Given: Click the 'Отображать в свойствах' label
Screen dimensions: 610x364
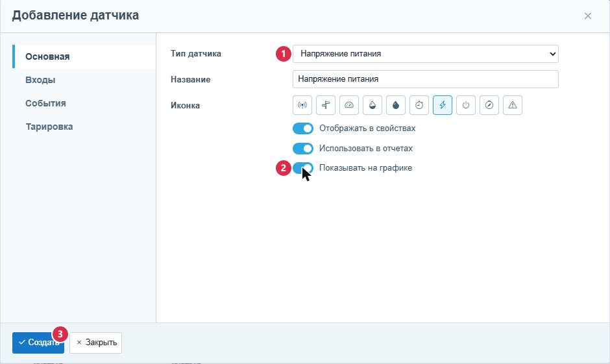Looking at the screenshot, I should 367,128.
